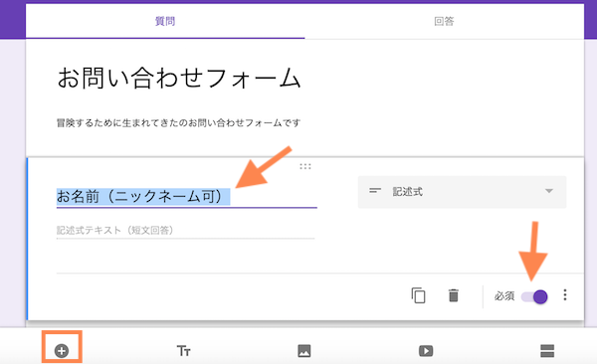Delete the question with trash icon
Image resolution: width=597 pixels, height=364 pixels.
[x=453, y=295]
